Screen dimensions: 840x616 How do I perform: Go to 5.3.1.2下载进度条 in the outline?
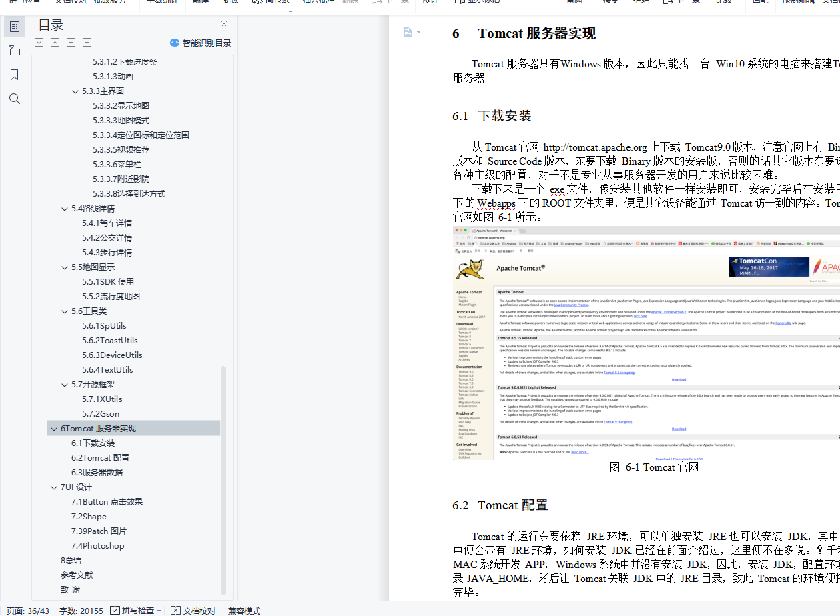125,62
